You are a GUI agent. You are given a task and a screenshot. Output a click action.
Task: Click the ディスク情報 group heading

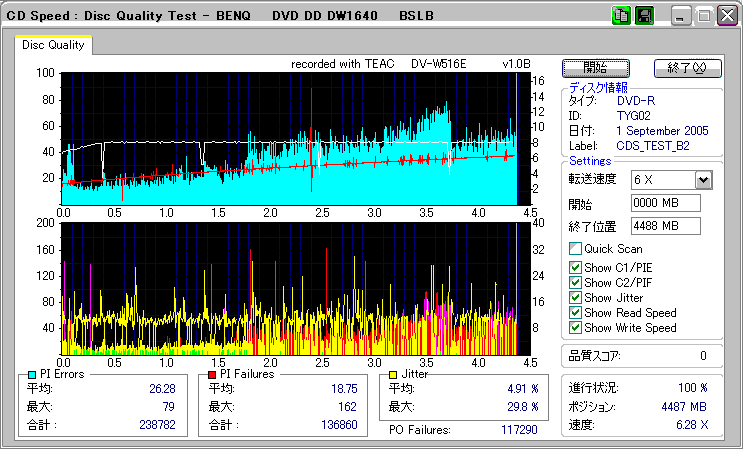coord(598,88)
